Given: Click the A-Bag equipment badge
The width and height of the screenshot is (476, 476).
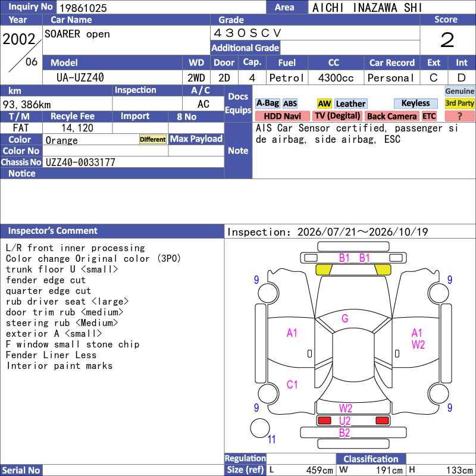Looking at the screenshot, I should coord(267,104).
